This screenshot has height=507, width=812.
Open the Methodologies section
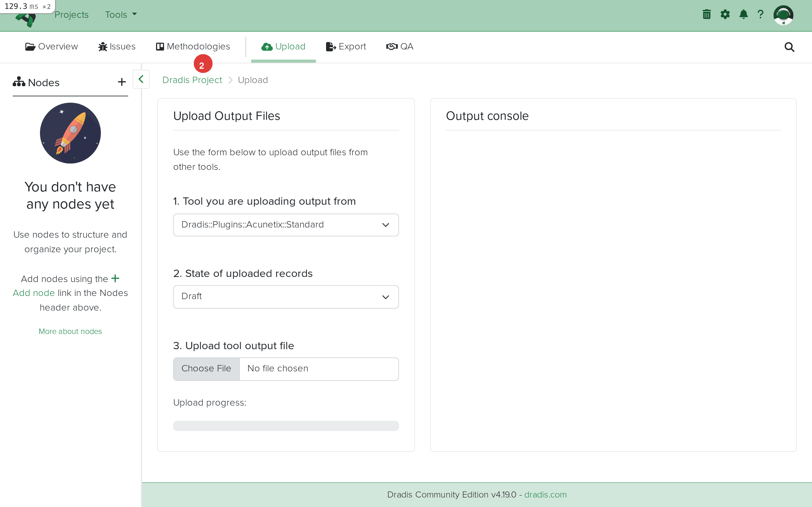(x=193, y=47)
